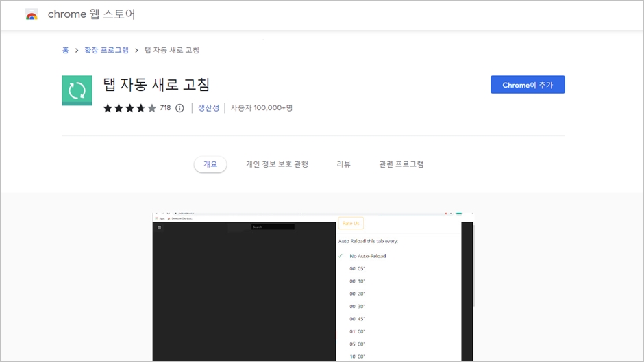Viewport: 644px width, 362px height.
Task: Click 탭 자동 새로 고침 breadcrumb text
Action: click(x=172, y=50)
